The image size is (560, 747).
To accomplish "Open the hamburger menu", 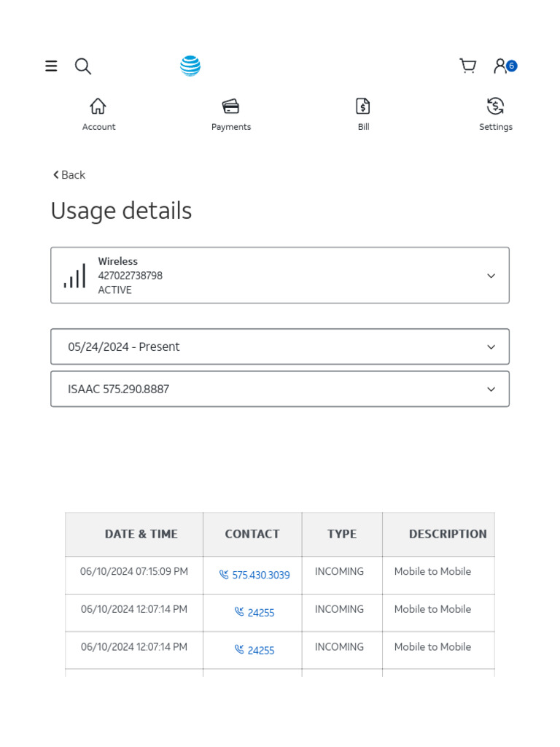I will click(x=51, y=66).
